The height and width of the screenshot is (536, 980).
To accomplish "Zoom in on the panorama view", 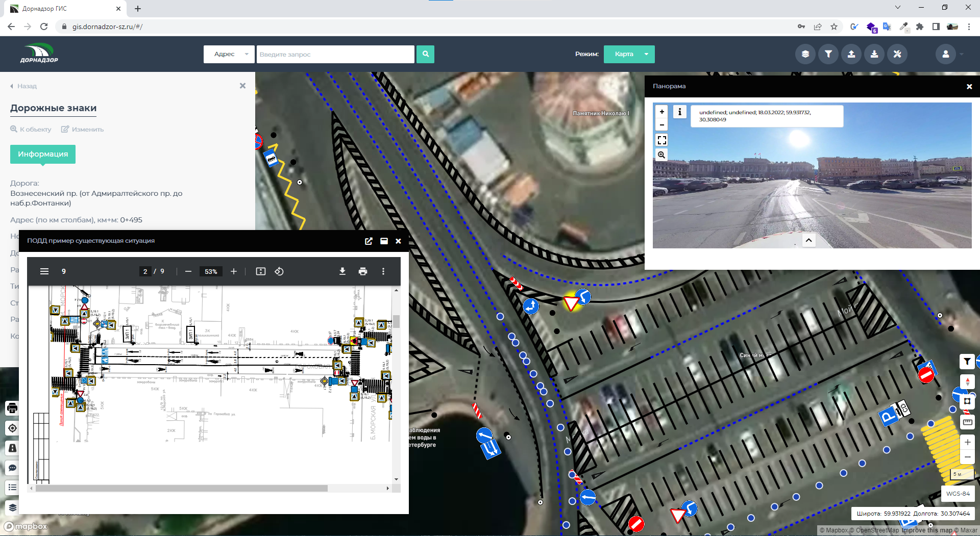I will (662, 112).
